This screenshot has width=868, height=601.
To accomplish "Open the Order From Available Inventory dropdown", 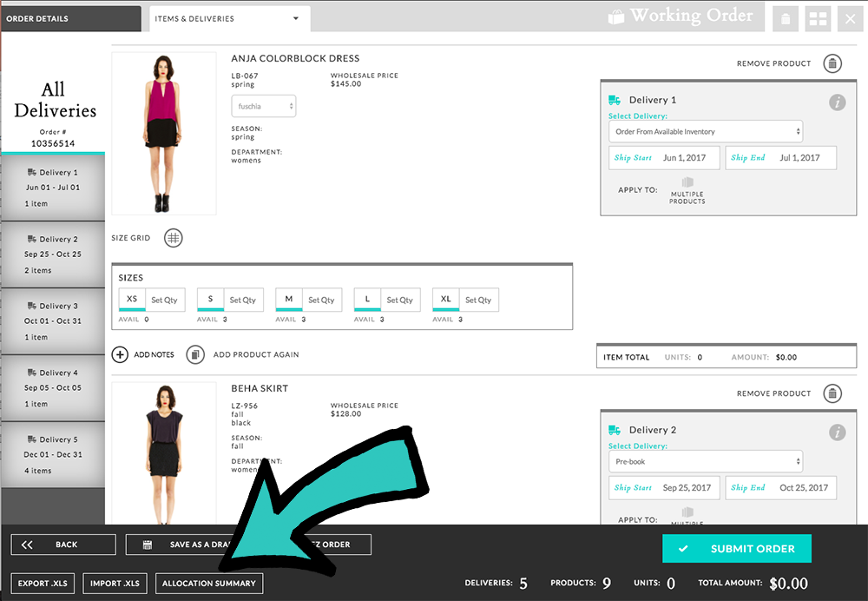I will 706,132.
